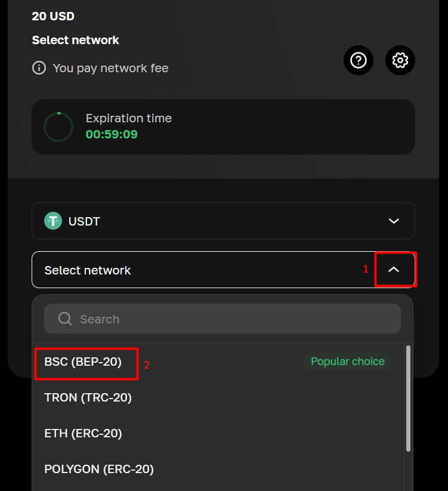Focus the network Search input field
This screenshot has width=448, height=491.
(x=233, y=319)
